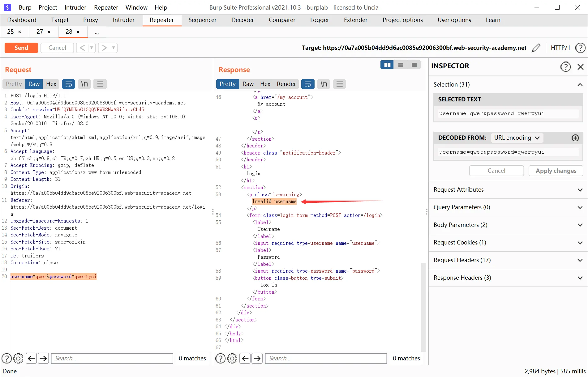Image resolution: width=588 pixels, height=378 pixels.
Task: Open Repeater help question mark icon
Action: pos(580,48)
